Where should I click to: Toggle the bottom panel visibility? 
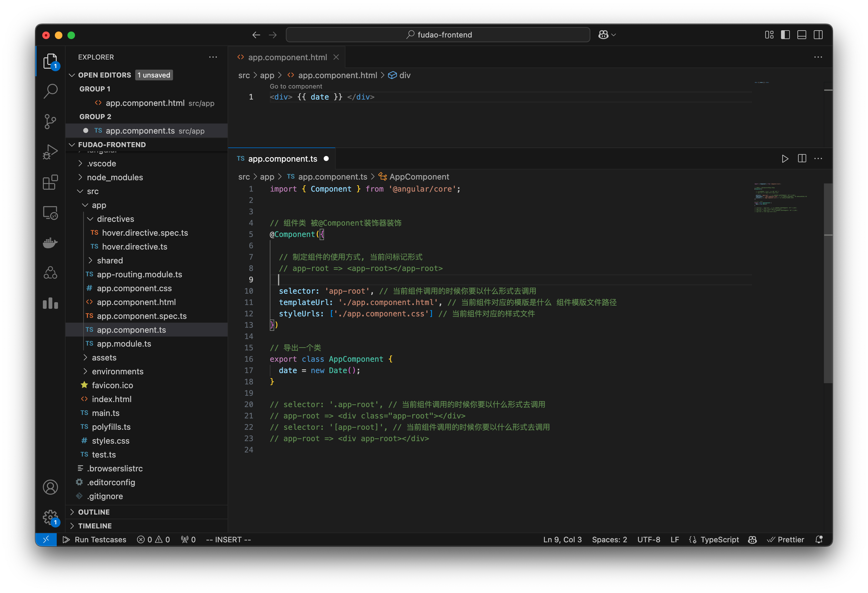pos(801,34)
